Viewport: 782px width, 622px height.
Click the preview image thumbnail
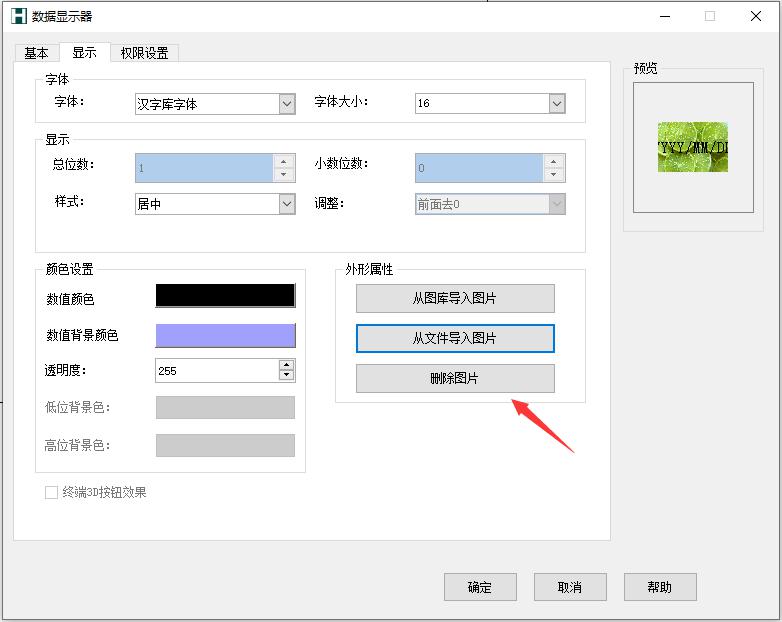coord(693,147)
